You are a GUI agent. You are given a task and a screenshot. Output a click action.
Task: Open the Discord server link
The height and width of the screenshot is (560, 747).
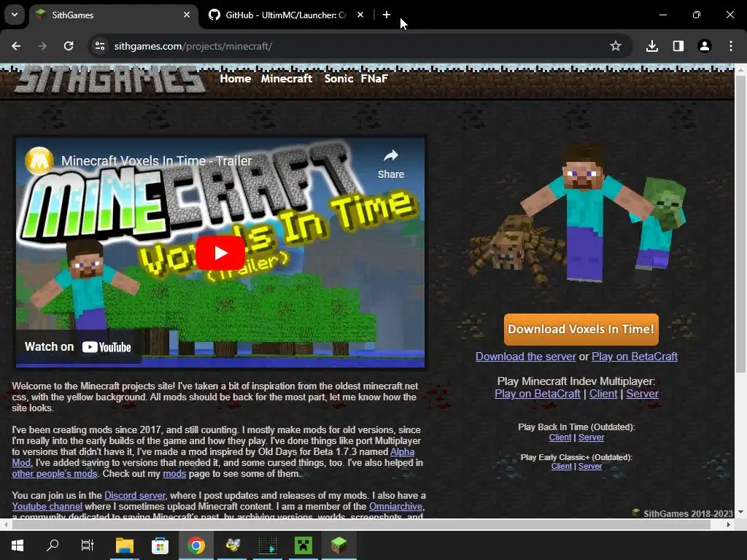coord(135,496)
